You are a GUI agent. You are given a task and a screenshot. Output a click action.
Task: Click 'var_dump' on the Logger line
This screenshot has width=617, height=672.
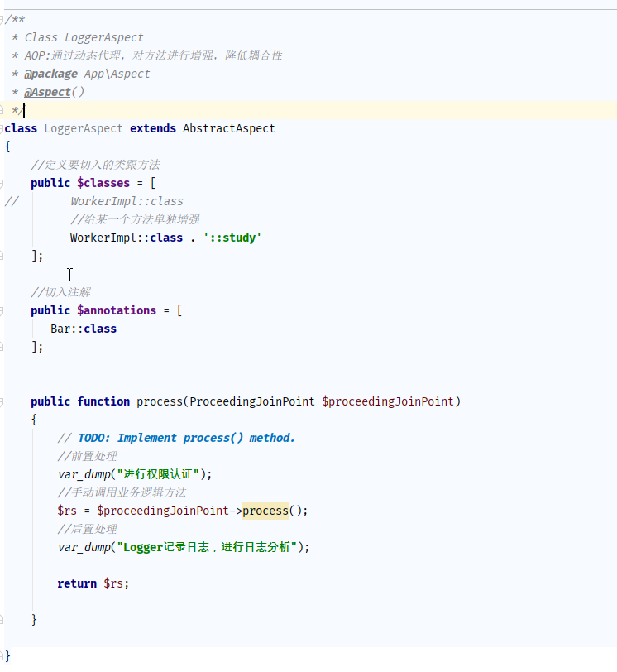[x=84, y=547]
